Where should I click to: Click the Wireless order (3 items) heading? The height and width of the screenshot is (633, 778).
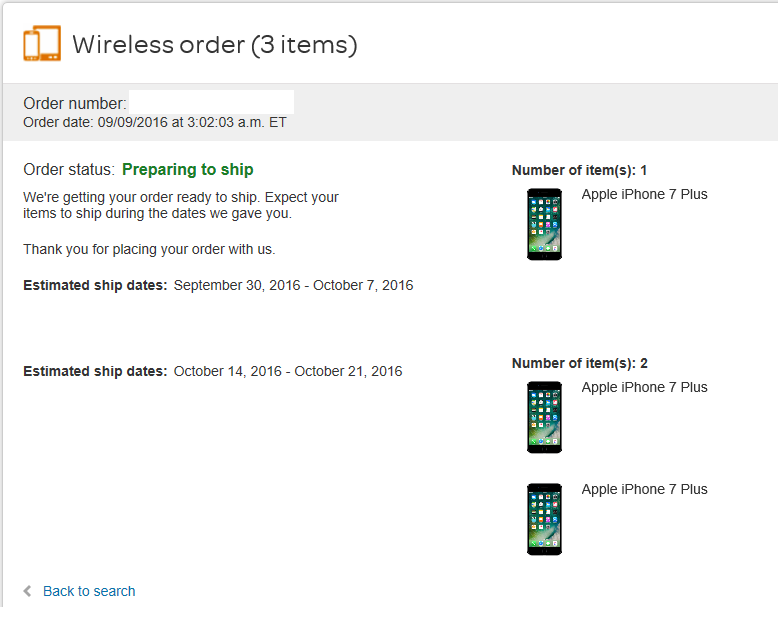pyautogui.click(x=215, y=45)
